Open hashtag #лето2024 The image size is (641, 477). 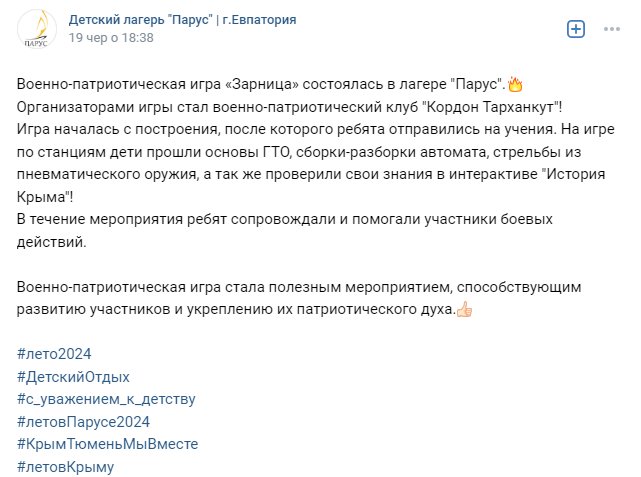point(54,354)
